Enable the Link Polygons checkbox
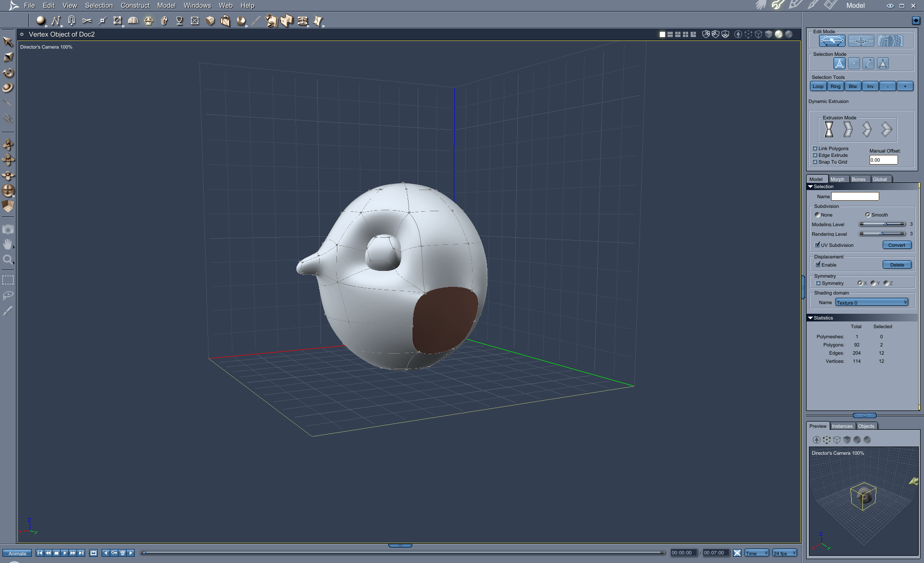924x563 pixels. pos(815,149)
